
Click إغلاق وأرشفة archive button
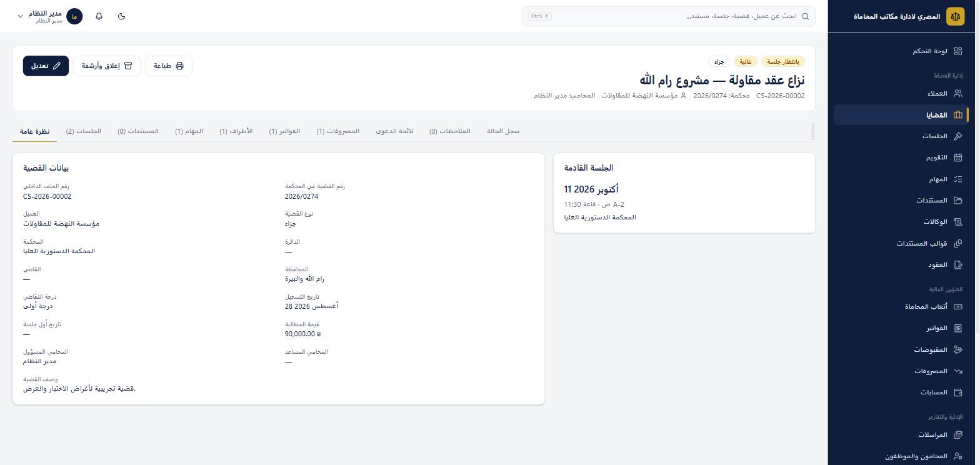pos(107,66)
